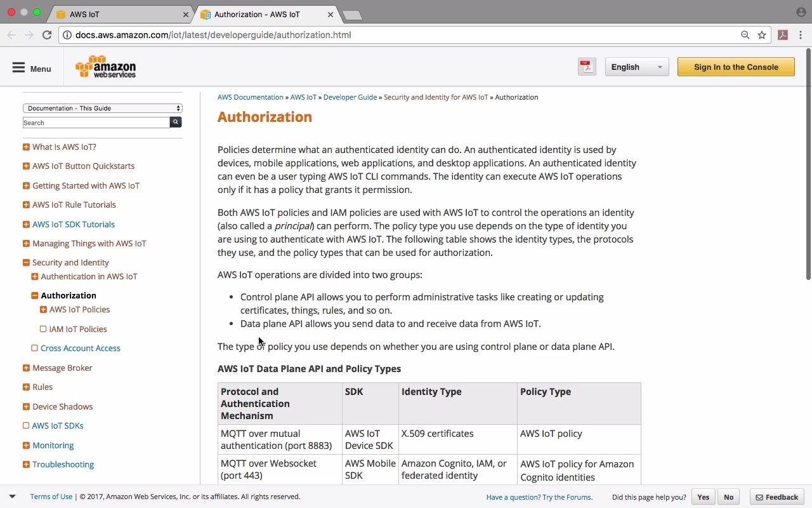This screenshot has height=508, width=812.
Task: Open the AWS IoT breadcrumb link
Action: pyautogui.click(x=303, y=97)
